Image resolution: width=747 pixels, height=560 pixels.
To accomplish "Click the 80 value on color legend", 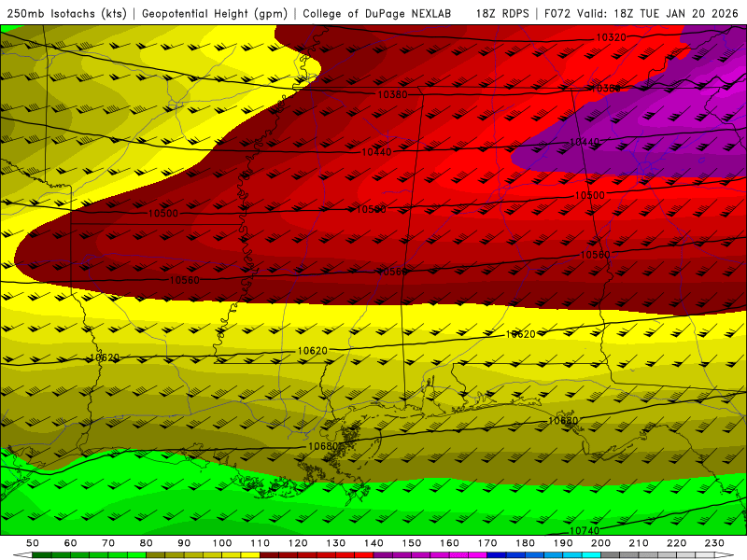I will tap(147, 543).
